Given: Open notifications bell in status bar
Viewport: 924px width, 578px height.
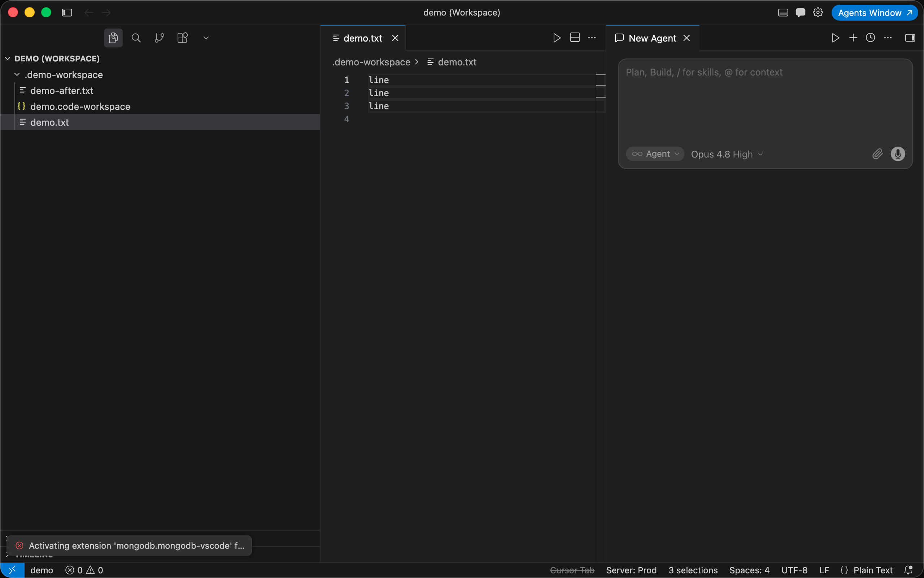Looking at the screenshot, I should (908, 570).
